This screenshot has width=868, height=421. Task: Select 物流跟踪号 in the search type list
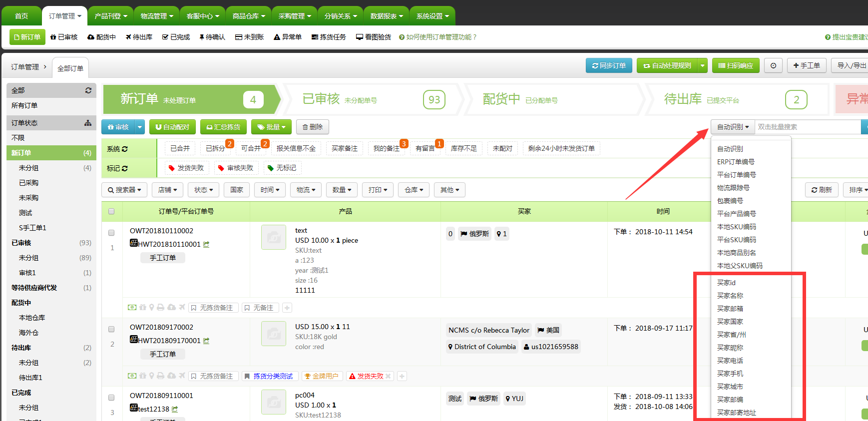(733, 188)
